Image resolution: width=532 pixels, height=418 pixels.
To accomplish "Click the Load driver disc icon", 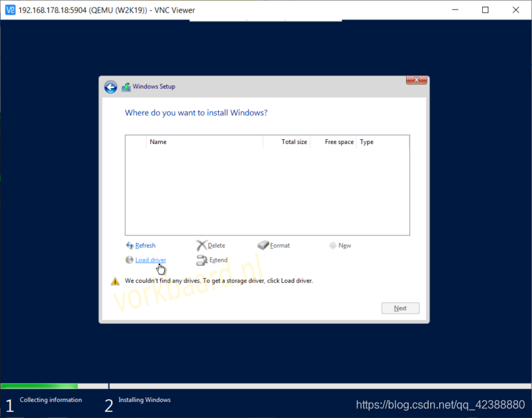I will 130,260.
